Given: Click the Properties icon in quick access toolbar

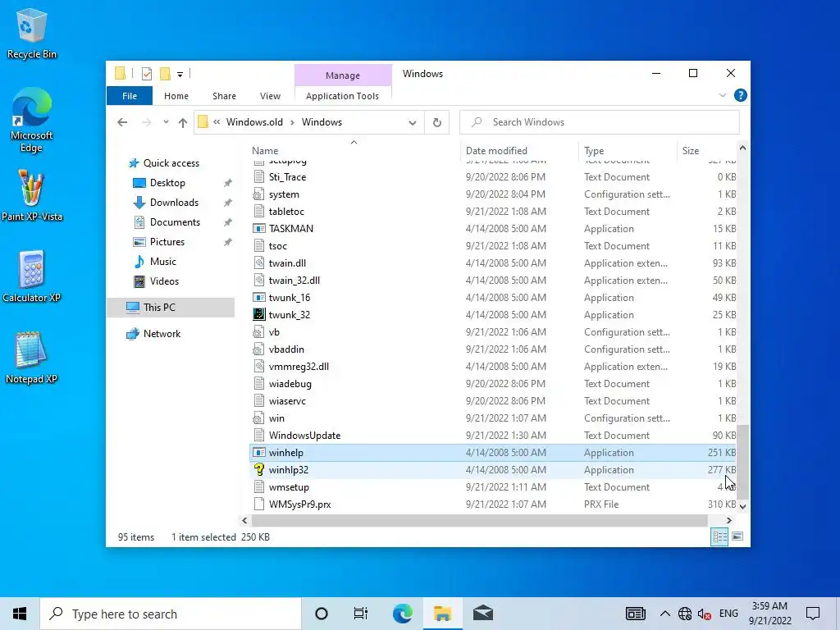Looking at the screenshot, I should pos(146,74).
